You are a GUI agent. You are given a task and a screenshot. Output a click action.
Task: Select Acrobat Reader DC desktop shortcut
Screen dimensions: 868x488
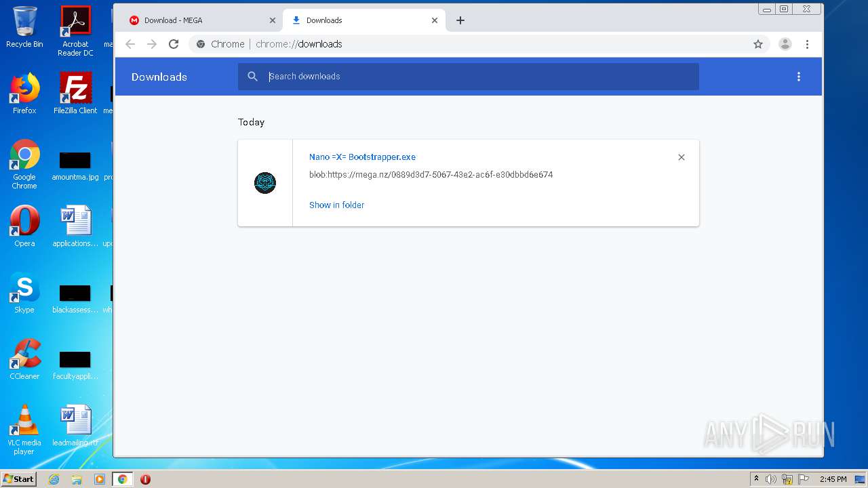click(x=75, y=31)
